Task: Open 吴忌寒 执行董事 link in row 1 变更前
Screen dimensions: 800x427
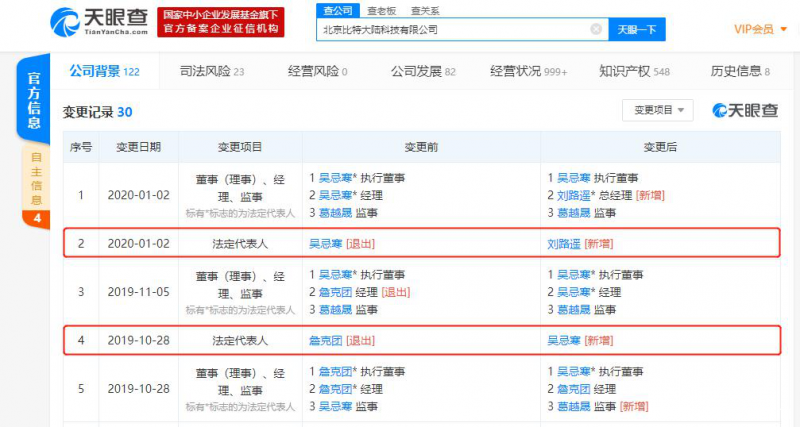Action: coord(335,178)
